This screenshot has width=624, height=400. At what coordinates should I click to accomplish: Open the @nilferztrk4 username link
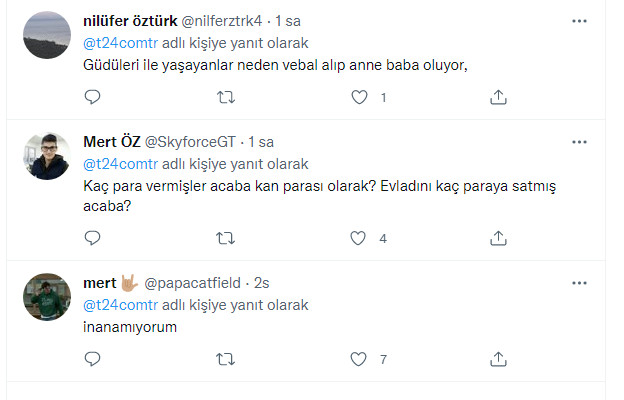coord(224,21)
